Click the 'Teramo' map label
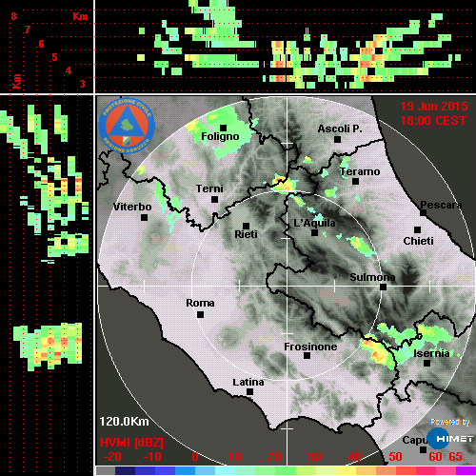 360,171
